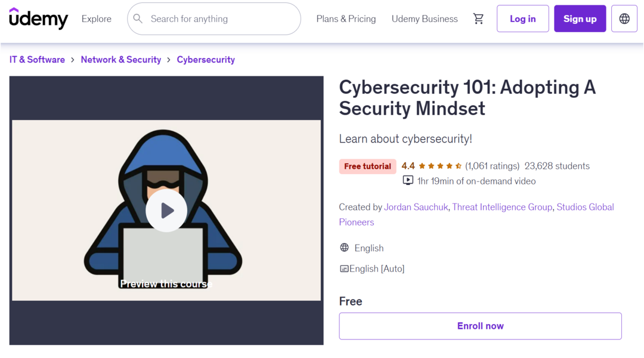
Task: Play the course preview video
Action: click(166, 210)
